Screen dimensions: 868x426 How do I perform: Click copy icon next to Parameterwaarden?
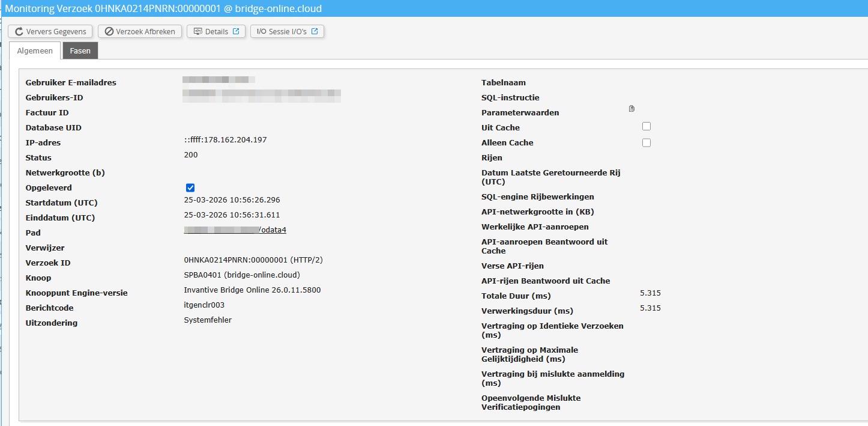pyautogui.click(x=631, y=109)
